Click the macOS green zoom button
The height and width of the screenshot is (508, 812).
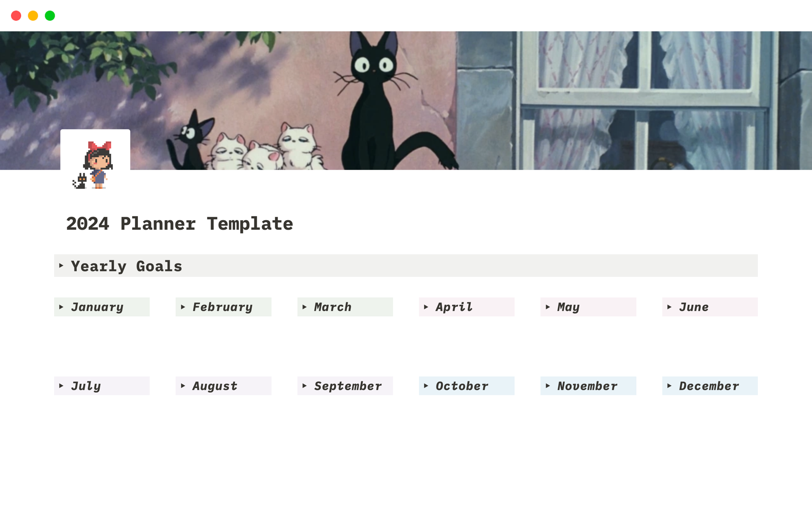tap(51, 16)
